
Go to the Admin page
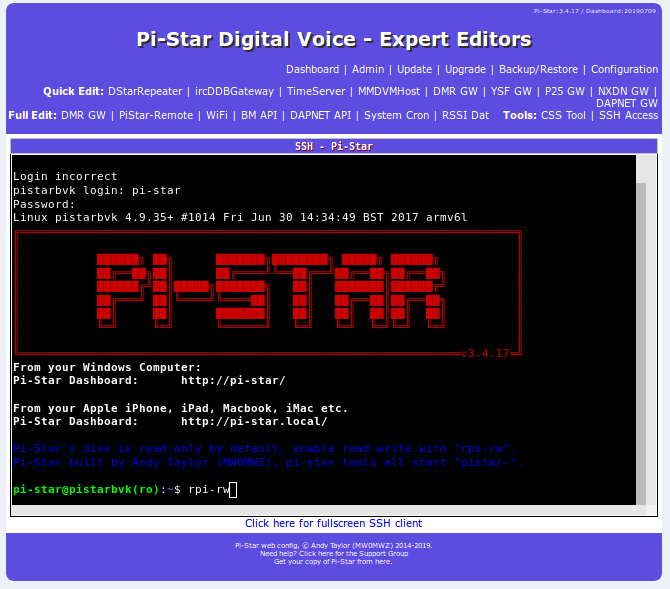tap(368, 69)
